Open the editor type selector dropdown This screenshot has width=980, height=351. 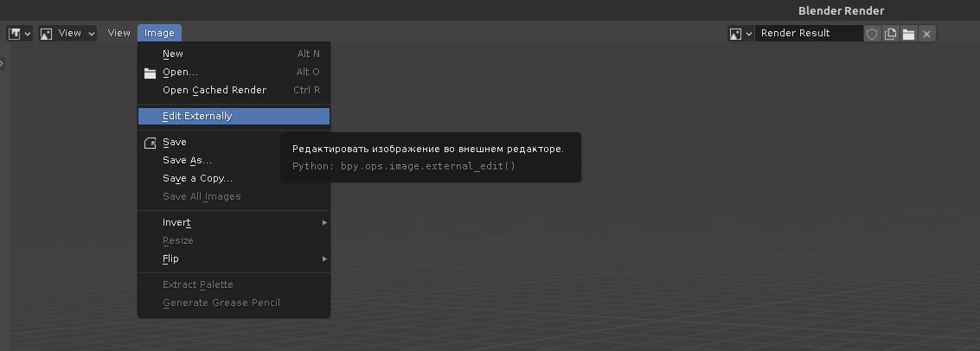19,34
